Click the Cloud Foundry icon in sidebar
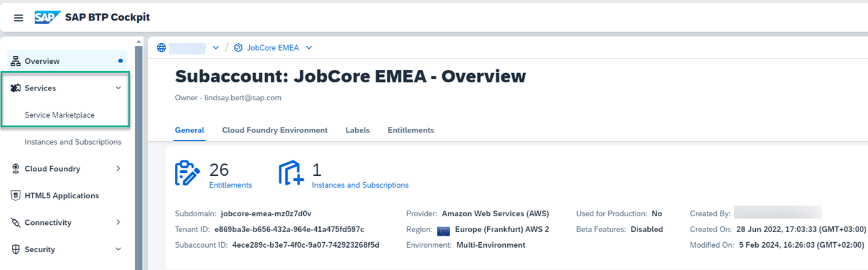 tap(15, 168)
